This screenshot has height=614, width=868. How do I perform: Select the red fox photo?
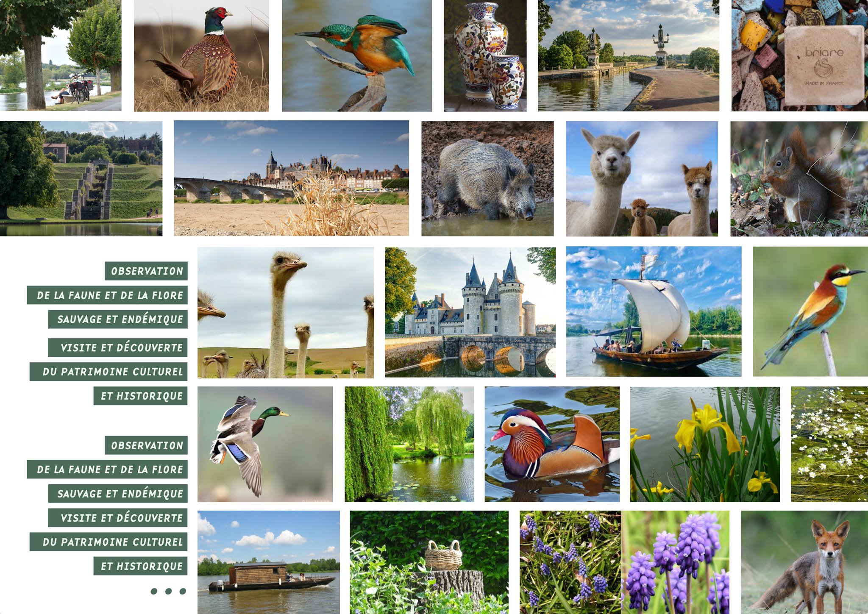804,562
